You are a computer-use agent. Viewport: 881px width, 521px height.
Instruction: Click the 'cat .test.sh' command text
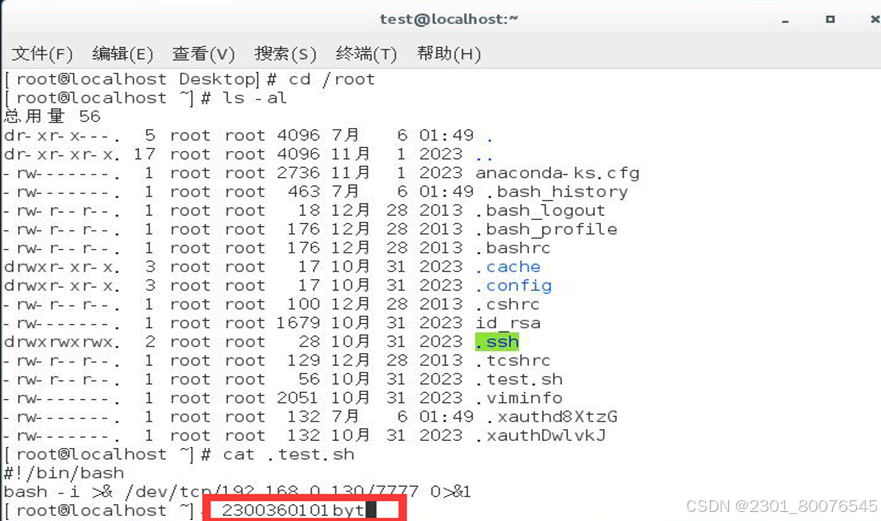coord(288,454)
